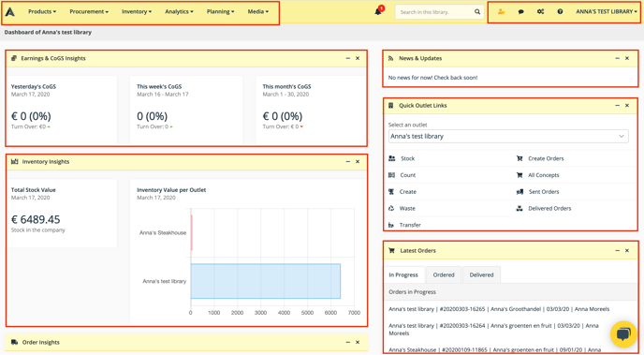This screenshot has height=355, width=644.
Task: Click the Order Insights truck icon
Action: [x=14, y=342]
